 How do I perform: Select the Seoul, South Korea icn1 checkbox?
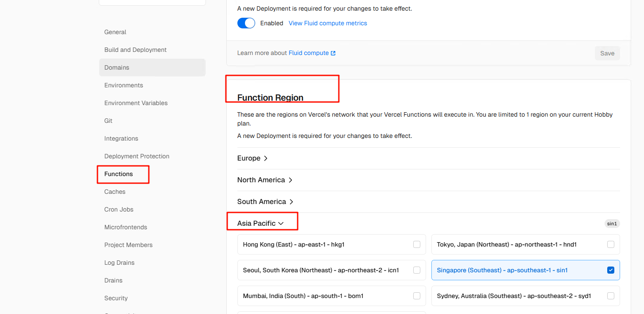[x=416, y=270]
